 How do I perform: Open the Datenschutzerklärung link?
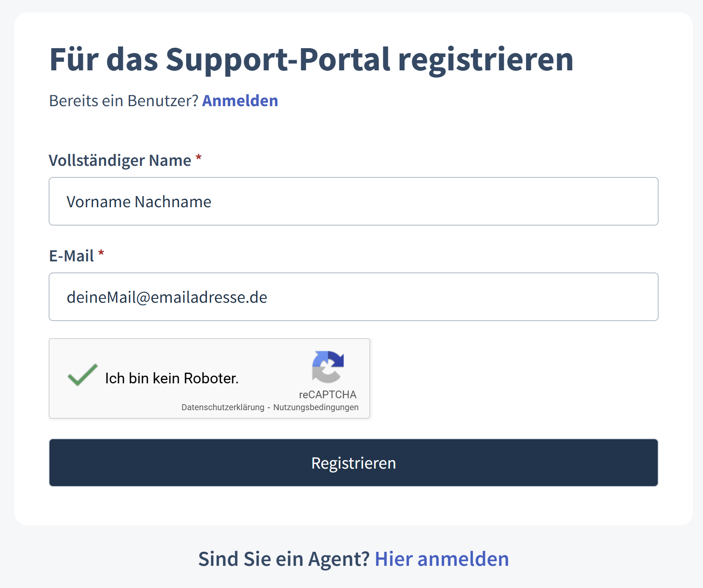pyautogui.click(x=223, y=407)
